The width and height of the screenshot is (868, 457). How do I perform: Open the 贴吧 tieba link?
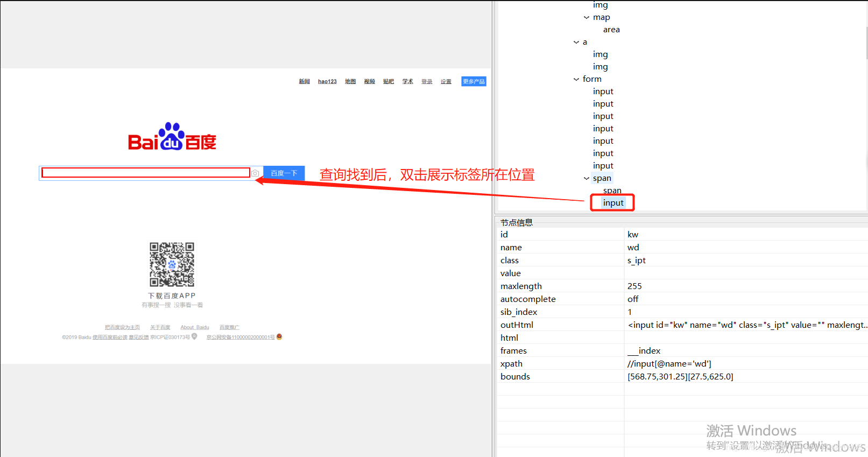(389, 82)
